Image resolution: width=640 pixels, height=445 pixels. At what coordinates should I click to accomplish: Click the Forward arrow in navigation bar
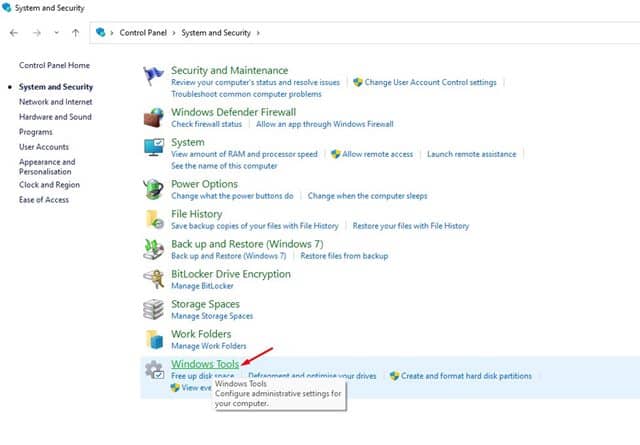click(x=37, y=33)
